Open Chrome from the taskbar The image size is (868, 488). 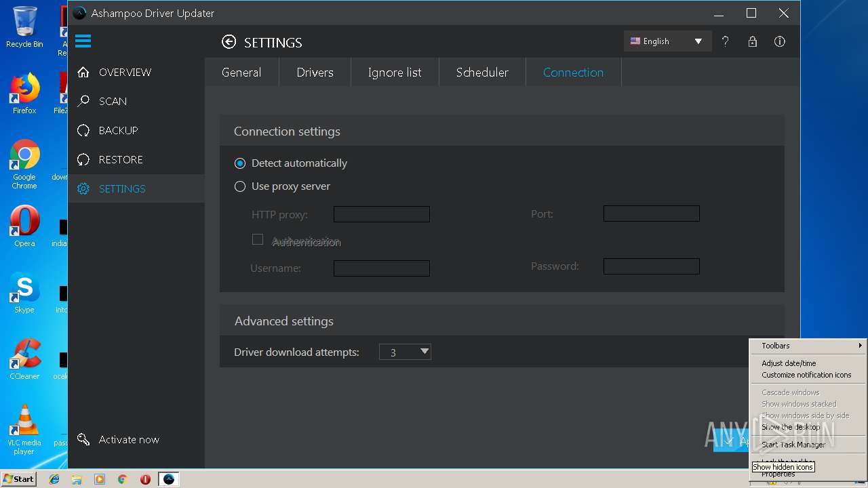(123, 479)
